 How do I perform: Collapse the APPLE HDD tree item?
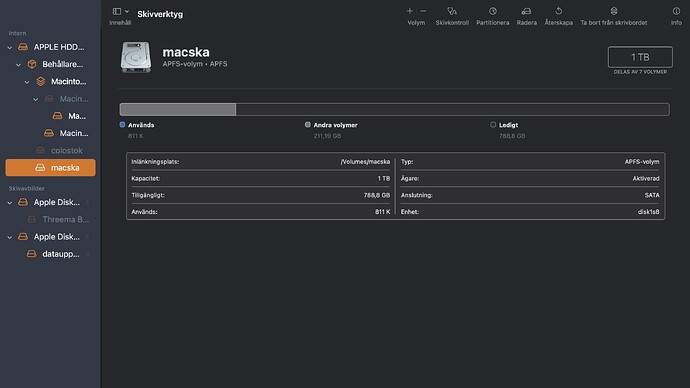point(10,47)
